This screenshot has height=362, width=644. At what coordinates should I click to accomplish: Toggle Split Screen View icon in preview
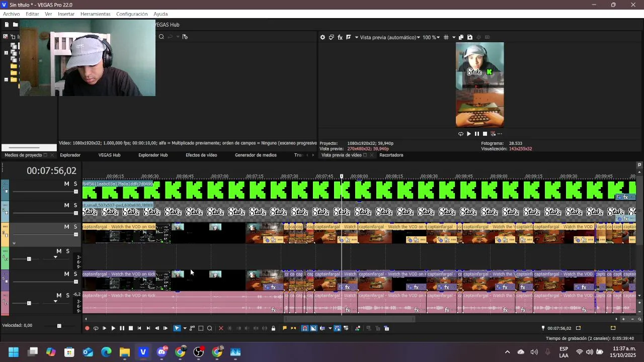click(x=348, y=37)
